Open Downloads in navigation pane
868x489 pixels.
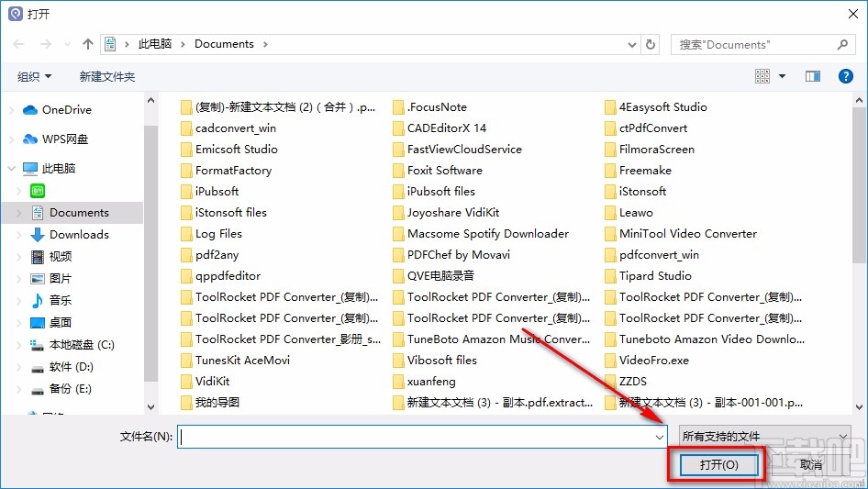[x=70, y=235]
